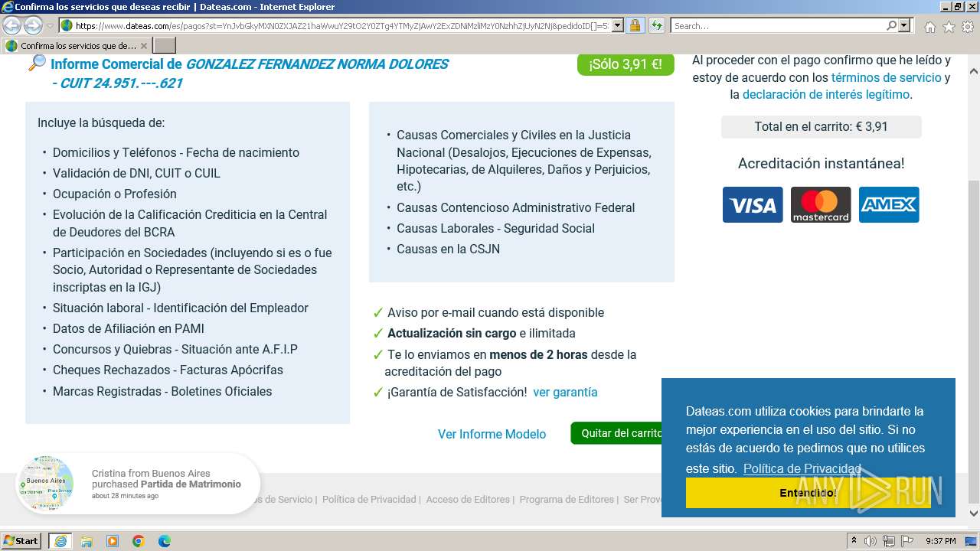Open a new blank tab
The width and height of the screenshot is (980, 551).
tap(165, 46)
